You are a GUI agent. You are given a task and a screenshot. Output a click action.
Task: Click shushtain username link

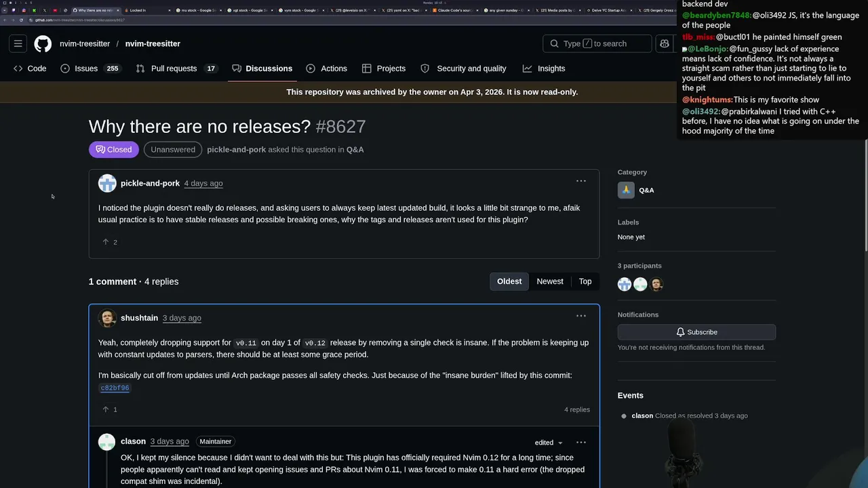tap(139, 318)
